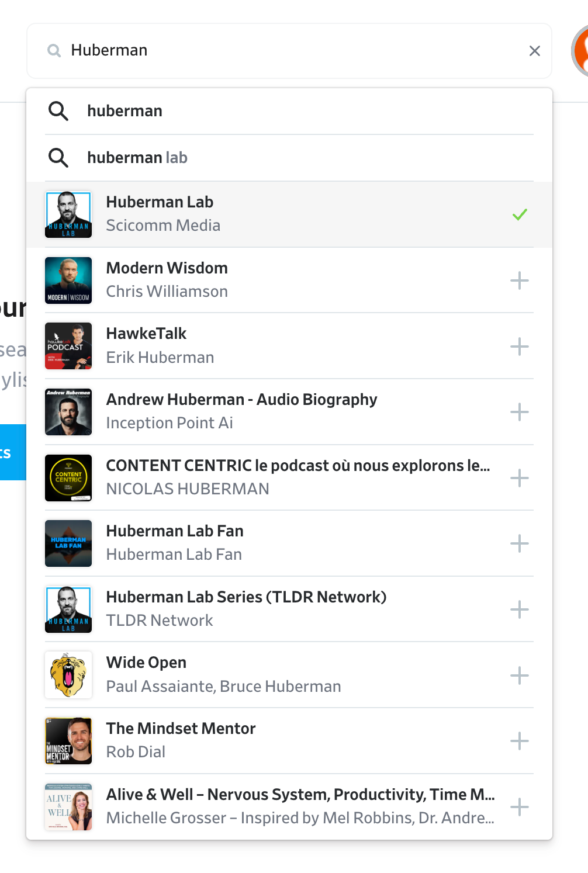The image size is (588, 873).
Task: Add Andrew Huberman Audio Biography podcast
Action: 520,412
